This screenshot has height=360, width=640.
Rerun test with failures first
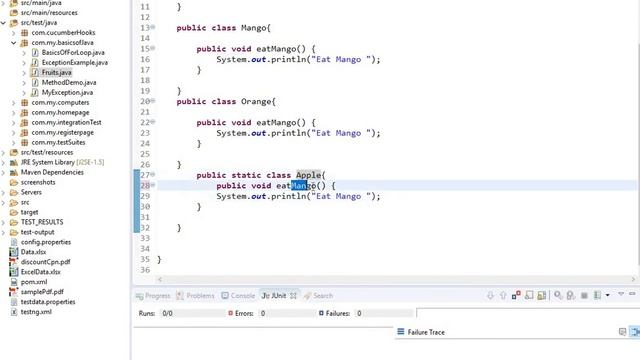(571, 295)
